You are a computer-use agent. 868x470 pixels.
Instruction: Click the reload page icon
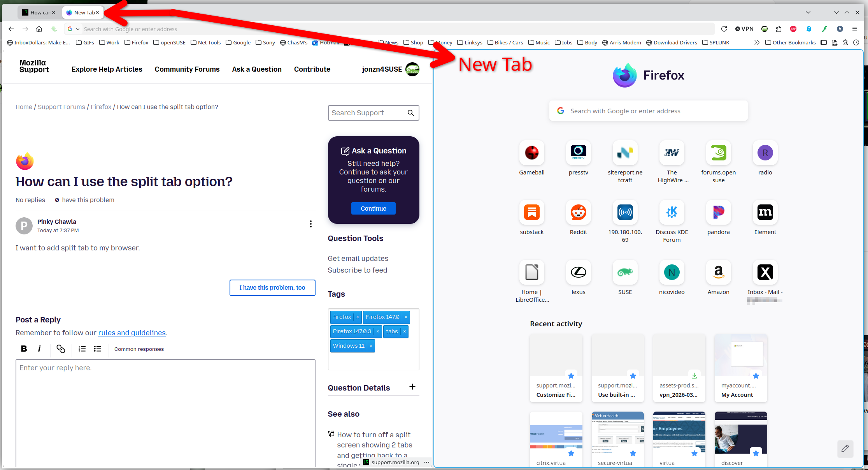click(x=724, y=29)
